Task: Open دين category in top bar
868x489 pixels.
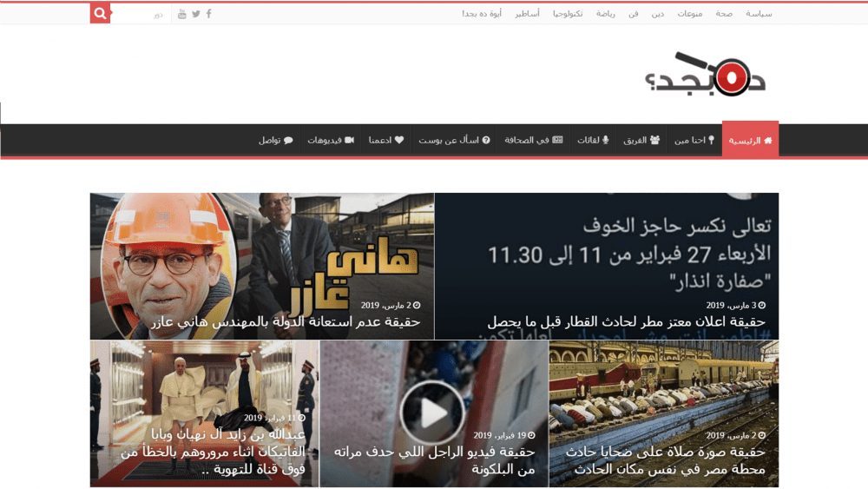Action: pos(658,14)
